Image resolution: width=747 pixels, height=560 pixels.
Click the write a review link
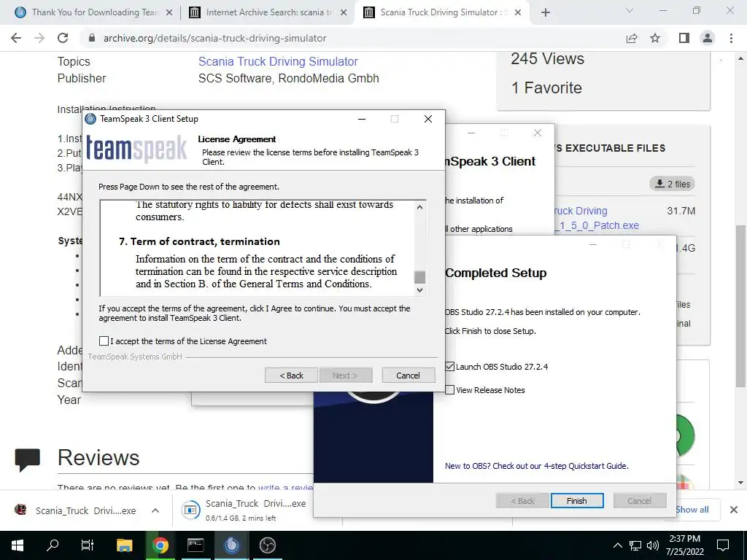[285, 487]
